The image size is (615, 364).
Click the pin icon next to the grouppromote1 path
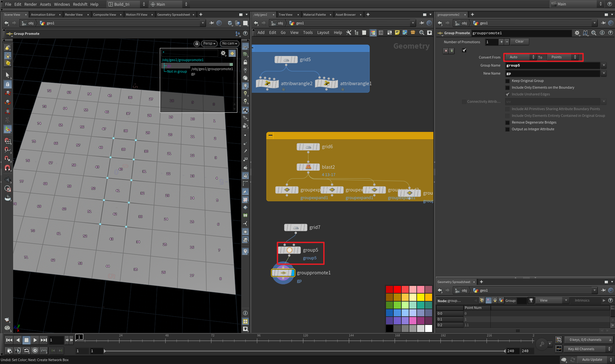click(x=603, y=23)
